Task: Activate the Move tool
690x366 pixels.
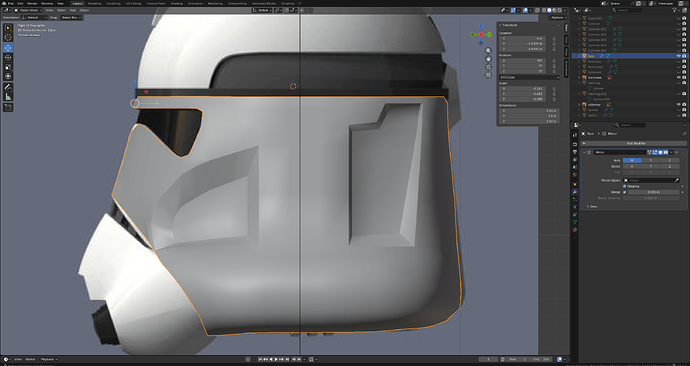Action: point(8,48)
